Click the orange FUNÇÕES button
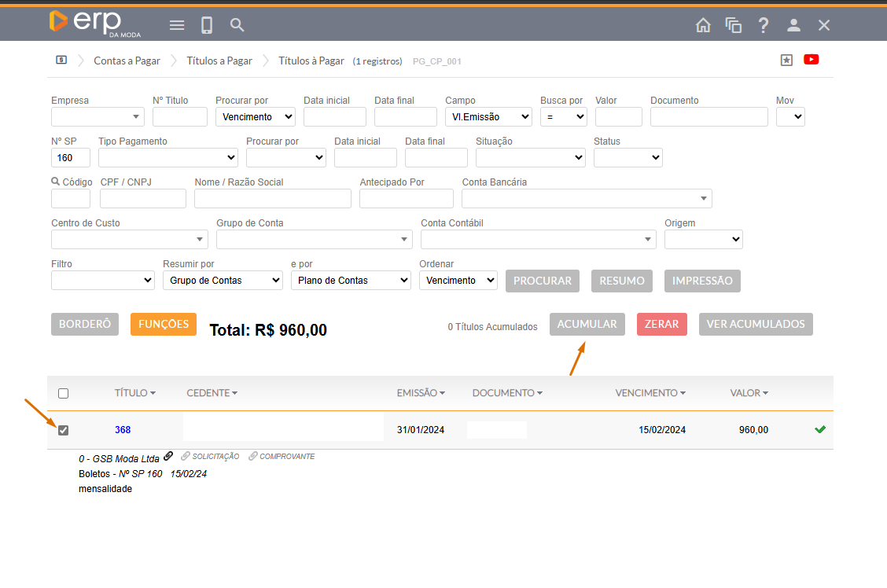 pos(164,324)
